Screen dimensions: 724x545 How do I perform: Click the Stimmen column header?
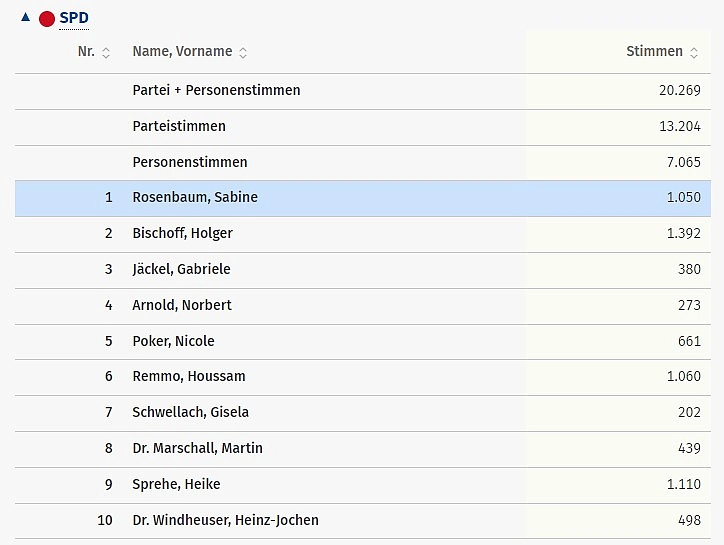coord(654,51)
